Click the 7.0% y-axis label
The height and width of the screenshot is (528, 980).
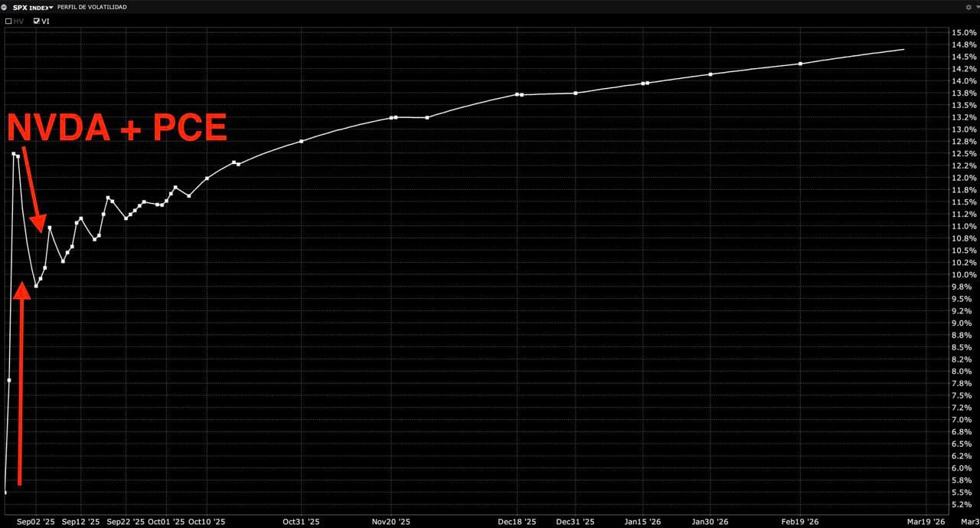pos(963,419)
